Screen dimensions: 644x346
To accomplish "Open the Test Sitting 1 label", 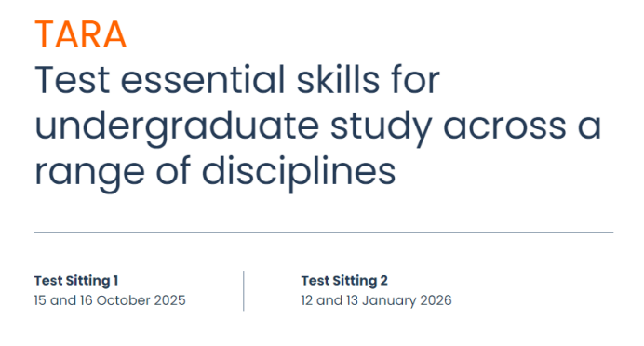I will (76, 281).
